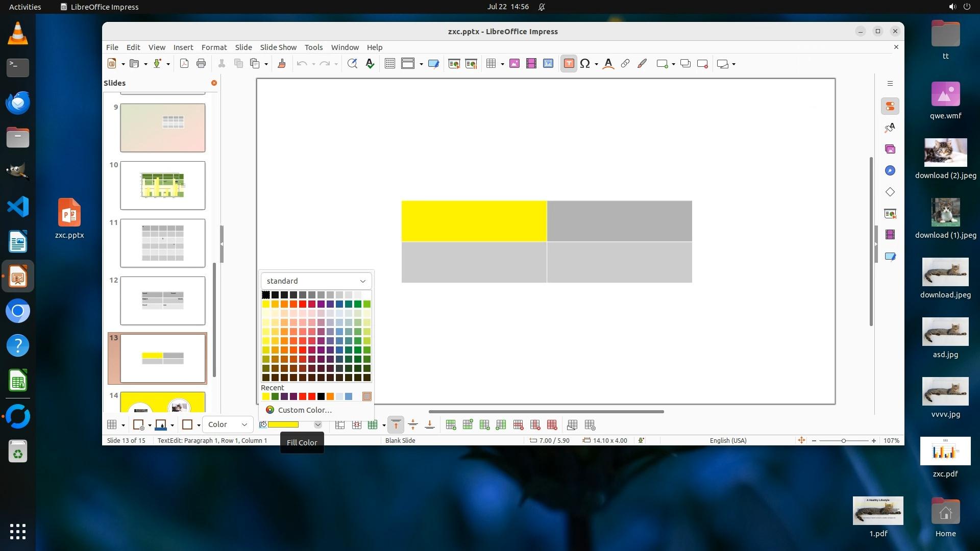Select slide 10 thumbnail
Viewport: 980px width, 551px height.
point(162,185)
